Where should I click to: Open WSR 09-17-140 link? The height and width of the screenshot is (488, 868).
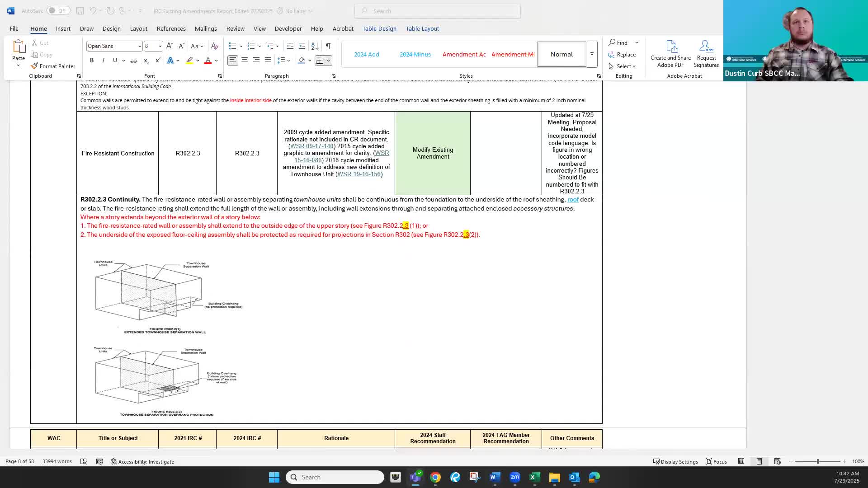click(x=311, y=146)
